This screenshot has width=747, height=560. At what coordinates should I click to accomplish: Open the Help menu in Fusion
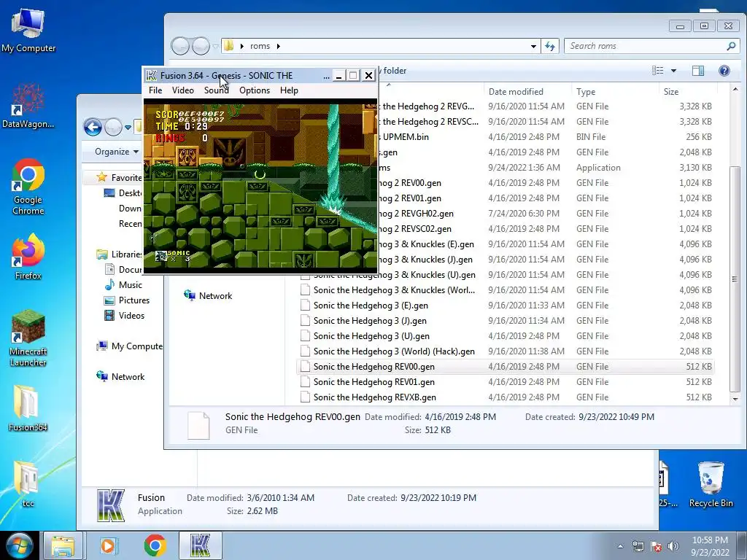pos(289,90)
